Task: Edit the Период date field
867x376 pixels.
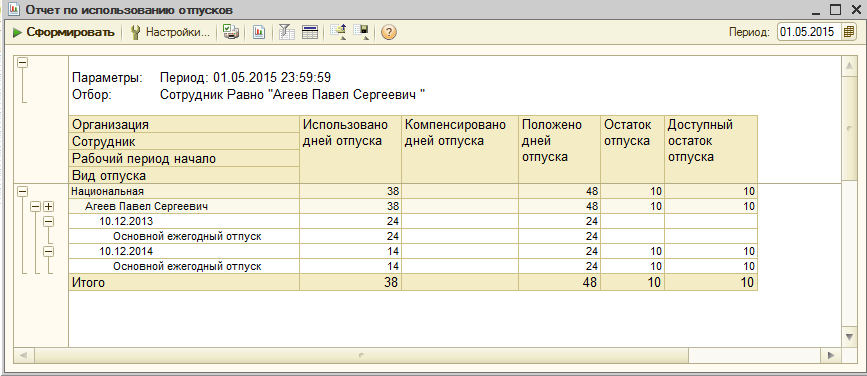Action: point(810,32)
